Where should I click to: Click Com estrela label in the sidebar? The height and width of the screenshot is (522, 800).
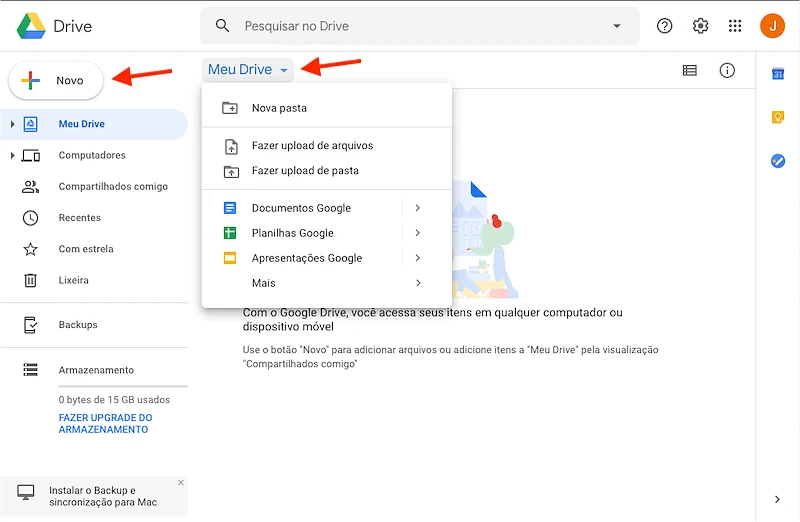pyautogui.click(x=86, y=249)
